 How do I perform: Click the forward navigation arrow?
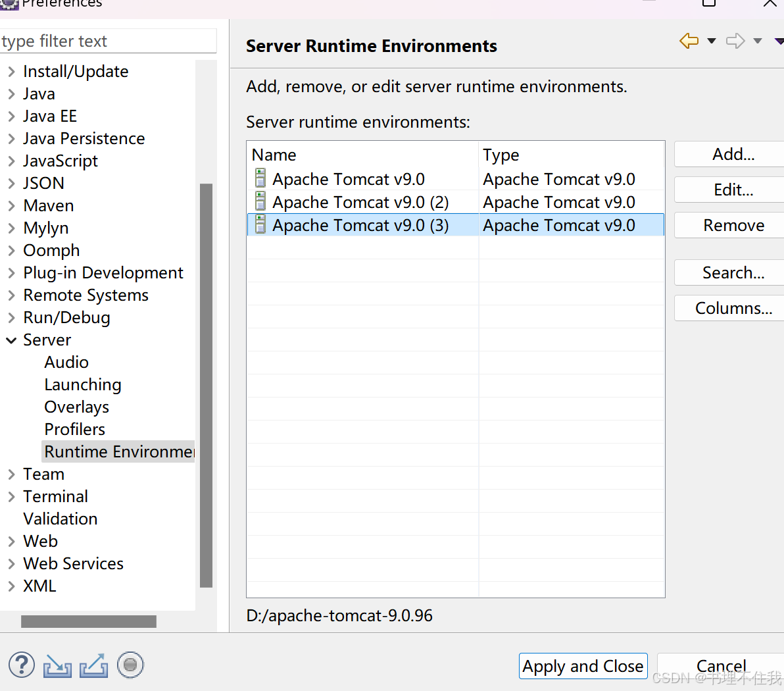coord(735,41)
